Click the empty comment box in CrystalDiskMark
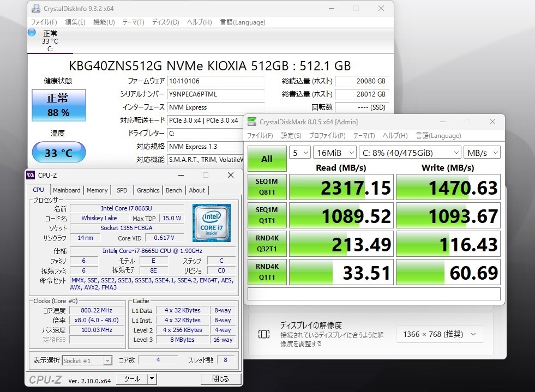The image size is (535, 392). [x=374, y=294]
